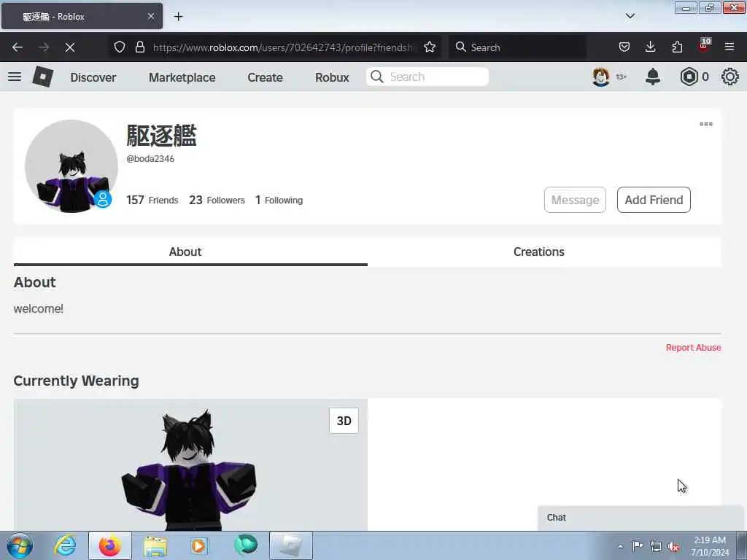Open a new browser tab
This screenshot has height=560, width=747.
(x=178, y=17)
